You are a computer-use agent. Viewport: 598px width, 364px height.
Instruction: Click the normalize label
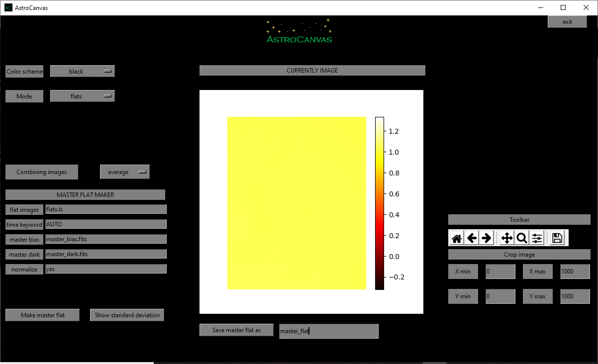coord(24,269)
